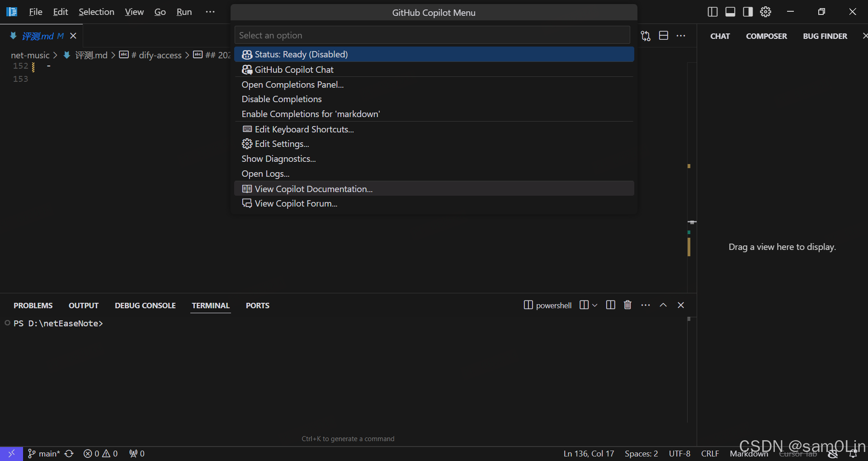Image resolution: width=868 pixels, height=461 pixels.
Task: Click 'Ln 136, Col 17' status entry
Action: click(589, 453)
